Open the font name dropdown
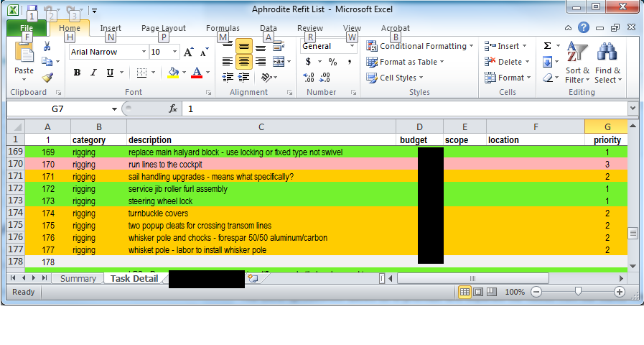Viewport: 644px width, 345px height. click(143, 52)
